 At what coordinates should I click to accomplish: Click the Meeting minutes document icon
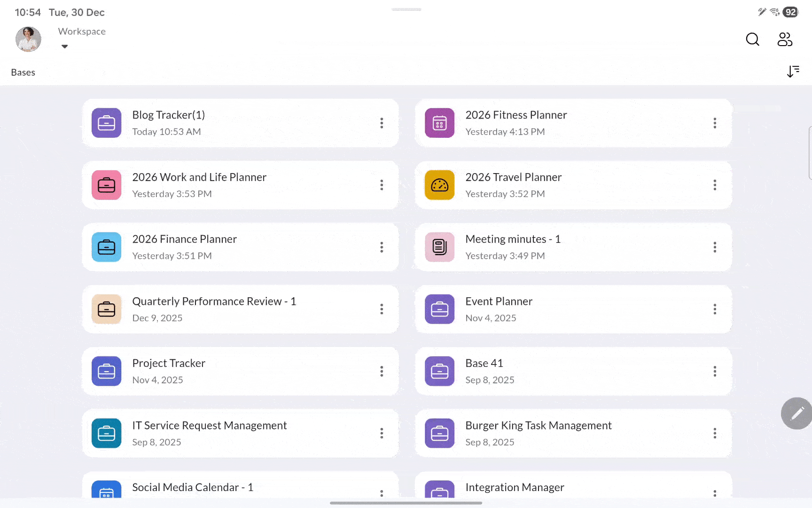[x=439, y=247]
